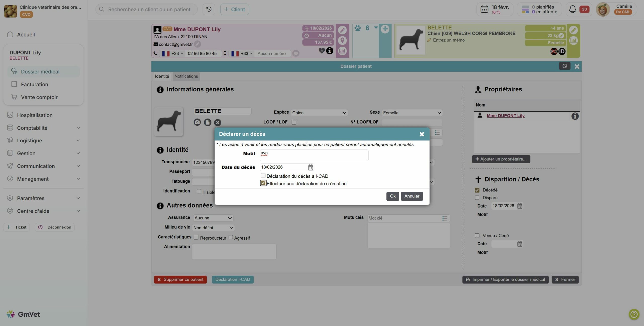
Task: Switch to the Notifications tab
Action: [186, 76]
